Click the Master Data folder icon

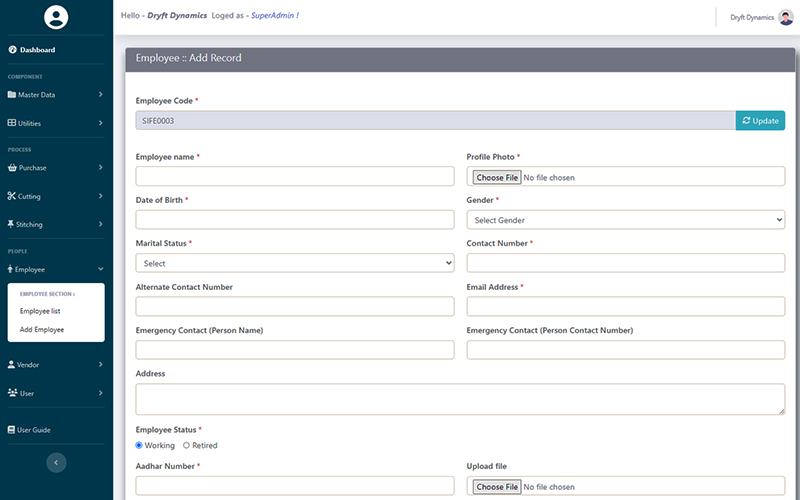[12, 95]
